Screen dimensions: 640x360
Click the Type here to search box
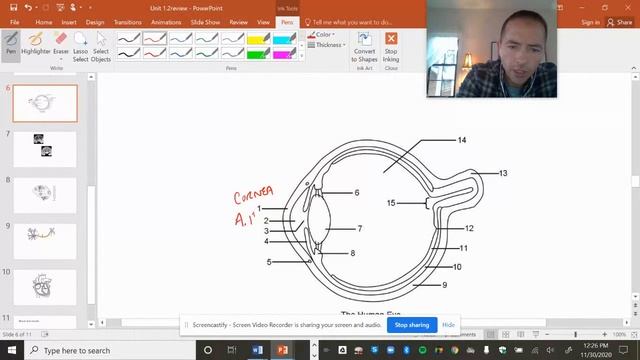110,350
